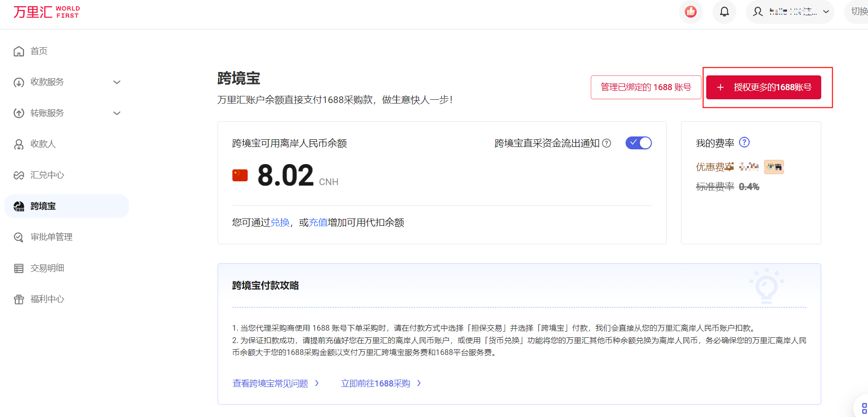Expand the 收款服务 submenu arrow

tap(117, 82)
